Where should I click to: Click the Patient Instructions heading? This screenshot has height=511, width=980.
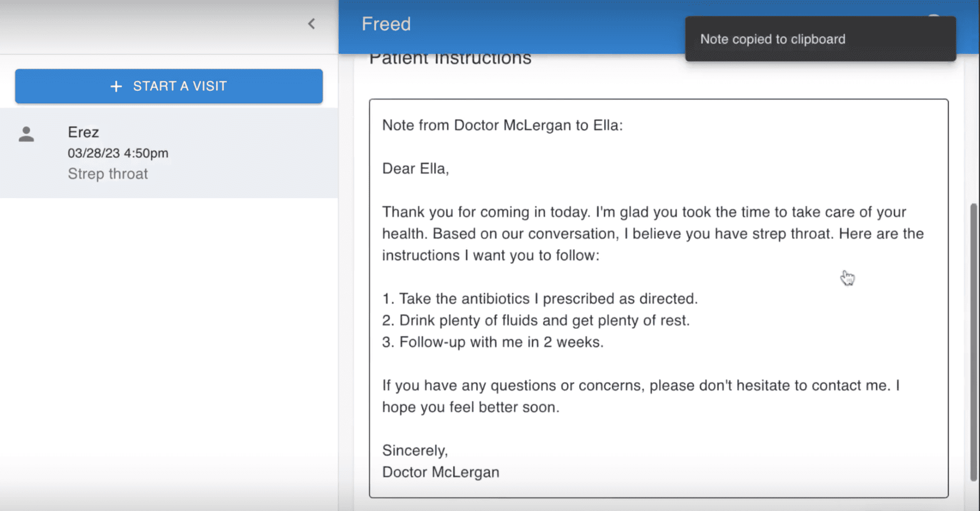(450, 59)
